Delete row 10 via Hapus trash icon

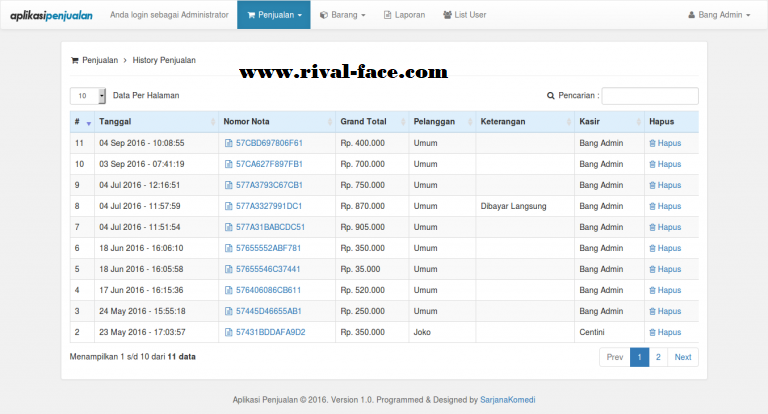(652, 164)
